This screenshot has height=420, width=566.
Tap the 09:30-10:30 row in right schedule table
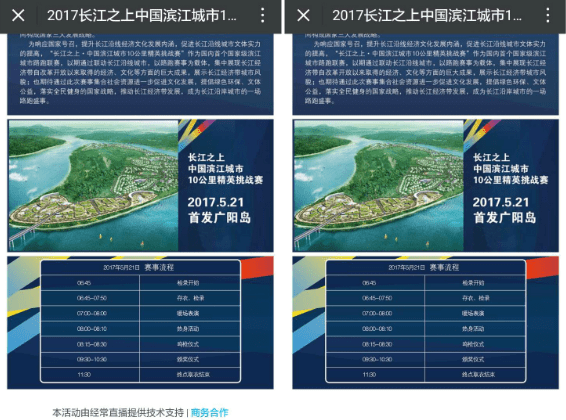pos(426,359)
